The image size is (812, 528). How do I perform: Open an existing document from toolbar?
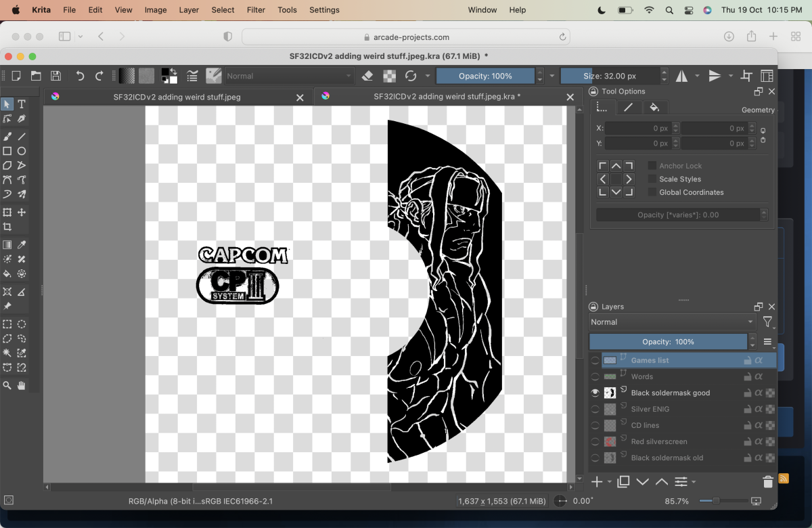36,76
